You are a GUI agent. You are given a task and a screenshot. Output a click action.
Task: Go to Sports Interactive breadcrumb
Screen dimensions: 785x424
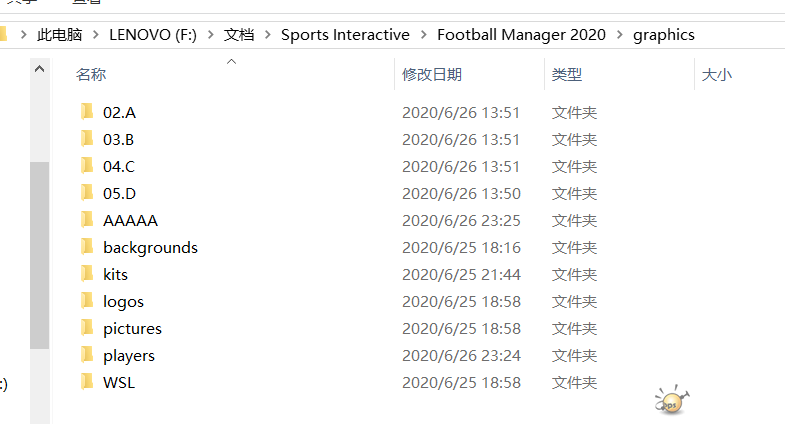345,35
